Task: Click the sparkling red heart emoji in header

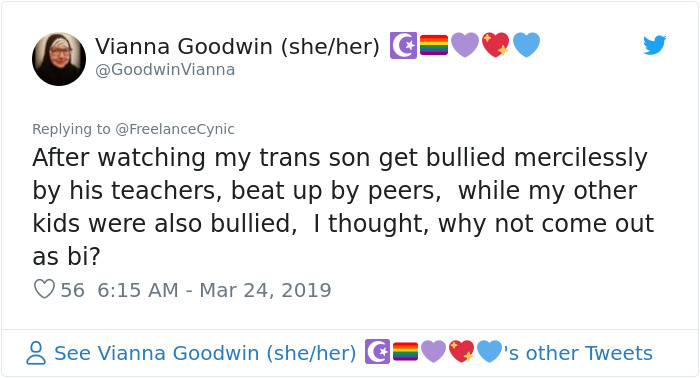Action: click(496, 45)
